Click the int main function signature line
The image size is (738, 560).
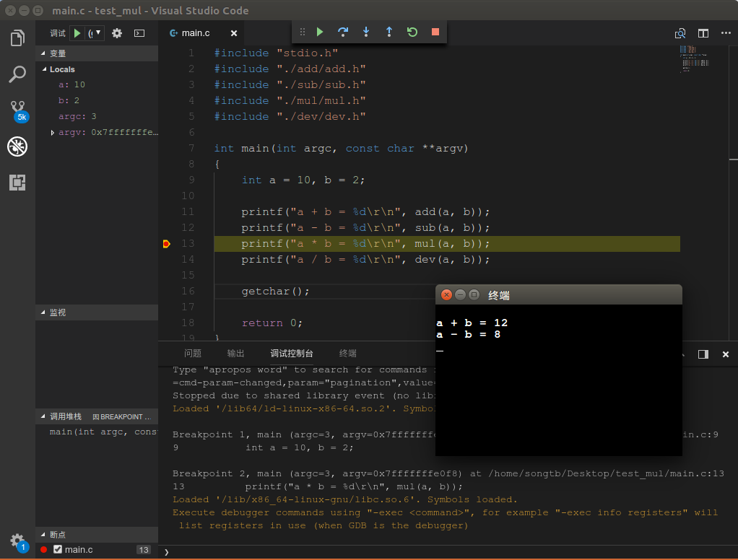[x=341, y=149]
